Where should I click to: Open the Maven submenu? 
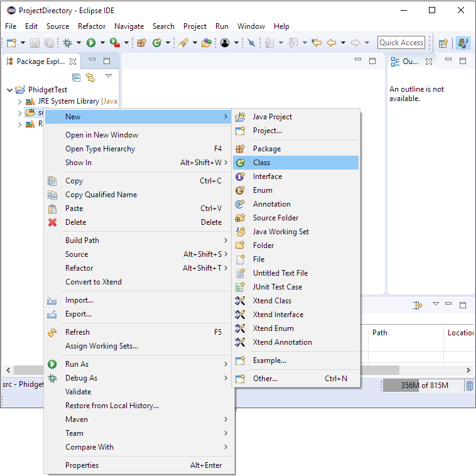[x=139, y=419]
